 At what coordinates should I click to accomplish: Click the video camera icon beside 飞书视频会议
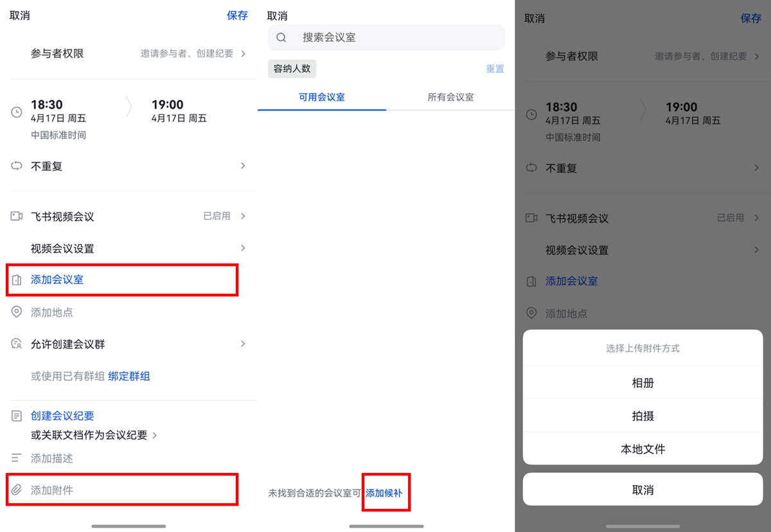click(15, 217)
